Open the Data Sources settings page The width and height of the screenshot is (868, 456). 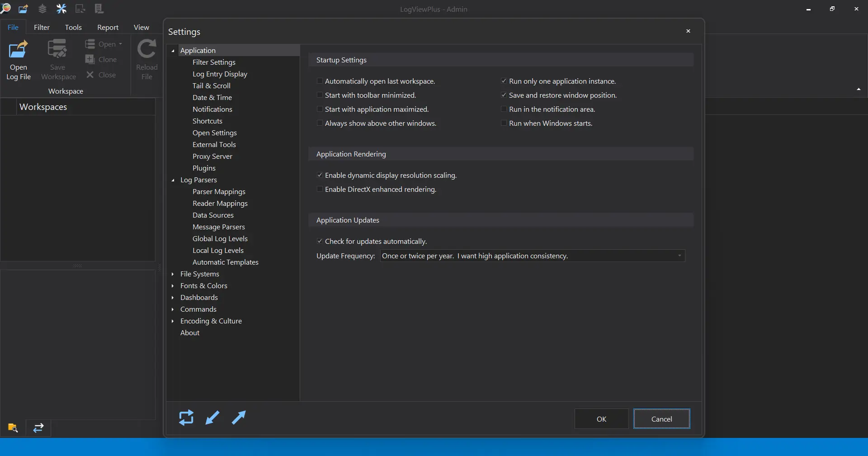pos(213,215)
